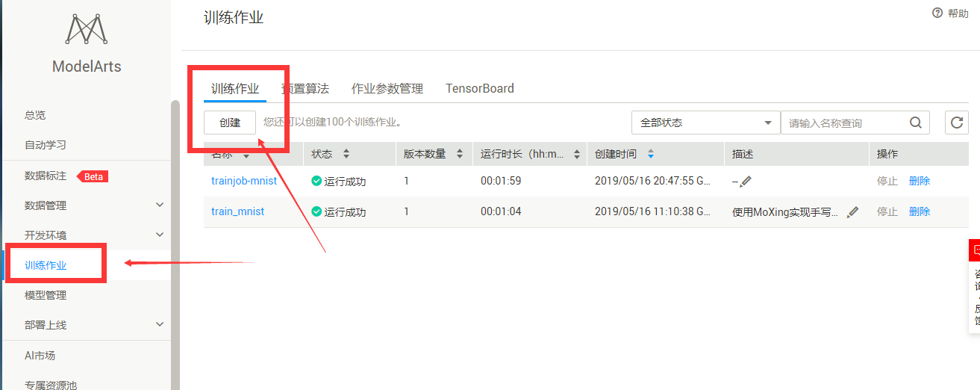Click green success icon for trainjob-mnist
This screenshot has height=390, width=980.
pyautogui.click(x=316, y=181)
